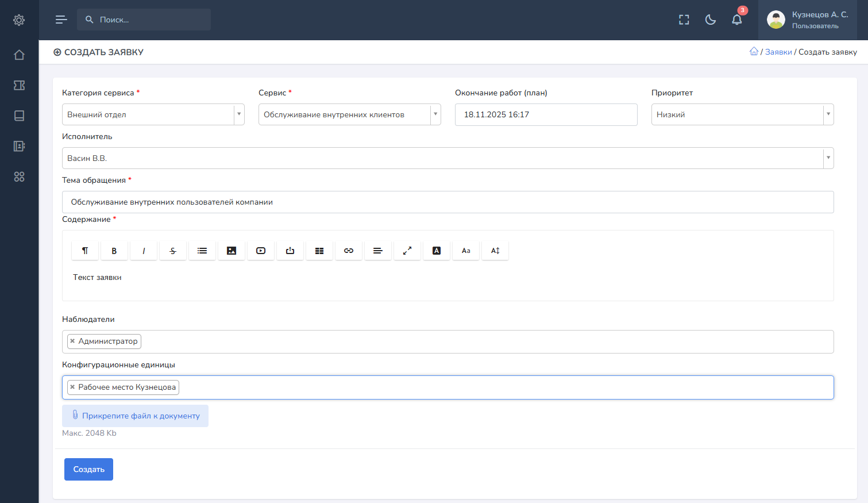Open the text color picker icon
Image resolution: width=868 pixels, height=503 pixels.
click(437, 251)
